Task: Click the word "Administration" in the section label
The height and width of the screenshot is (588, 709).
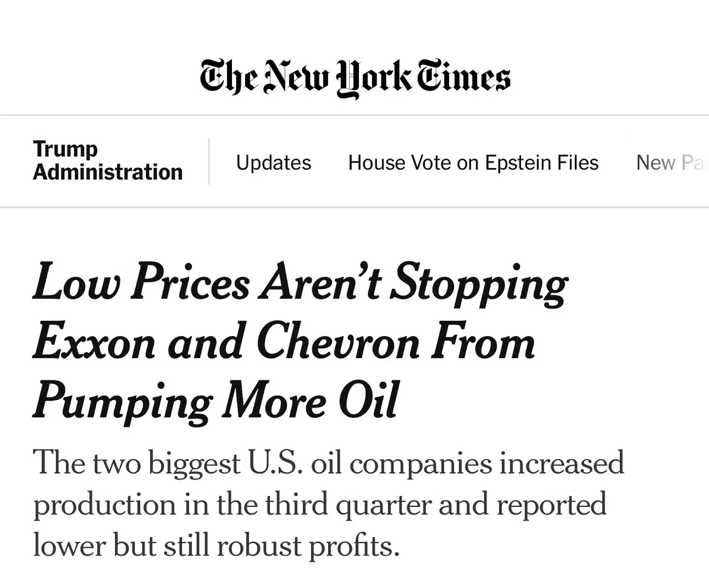Action: click(107, 172)
